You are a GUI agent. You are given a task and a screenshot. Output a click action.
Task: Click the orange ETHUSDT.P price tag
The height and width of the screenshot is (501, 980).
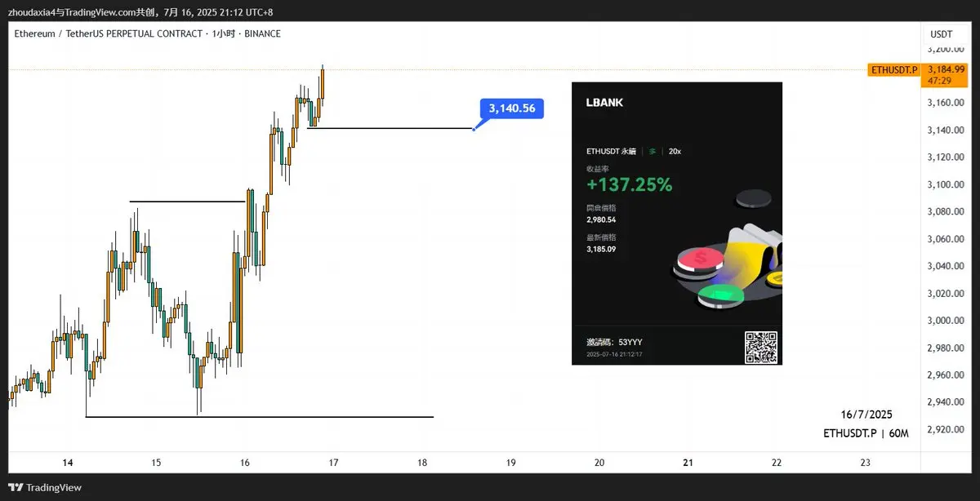[x=894, y=69]
